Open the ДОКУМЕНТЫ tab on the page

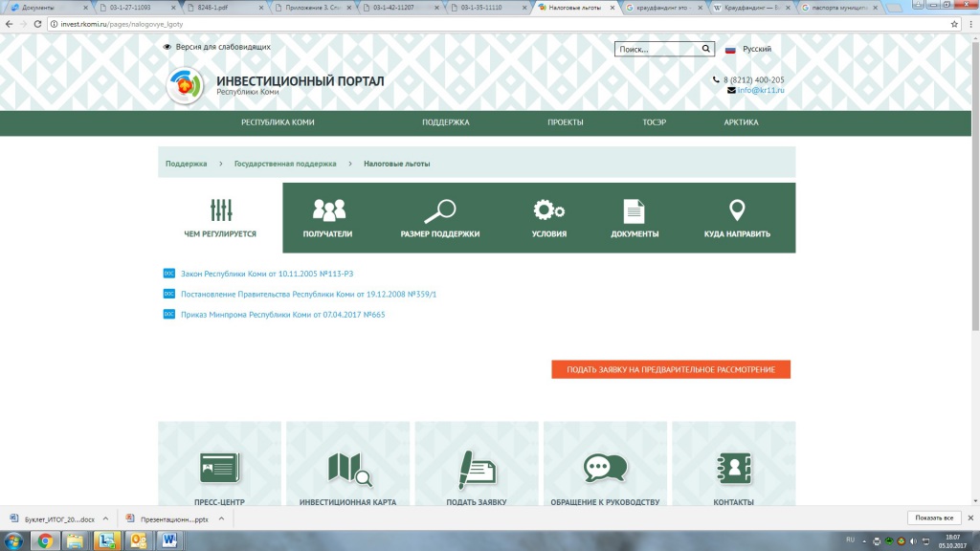[635, 218]
